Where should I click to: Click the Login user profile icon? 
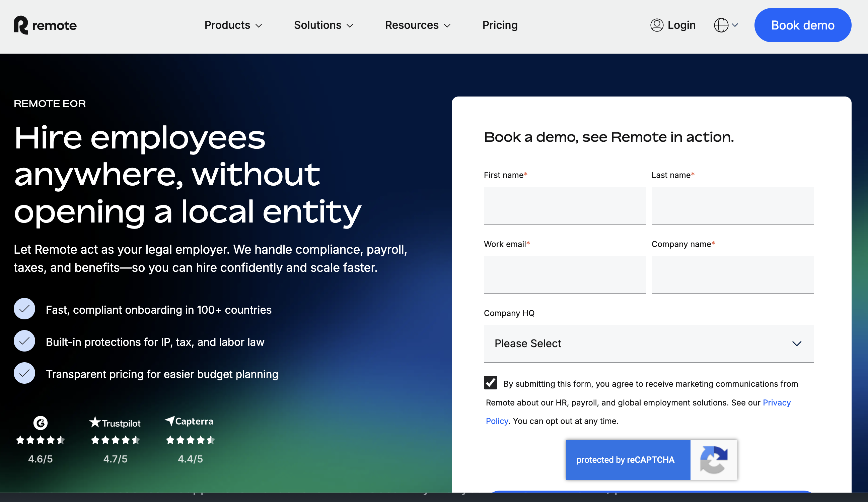(x=656, y=25)
